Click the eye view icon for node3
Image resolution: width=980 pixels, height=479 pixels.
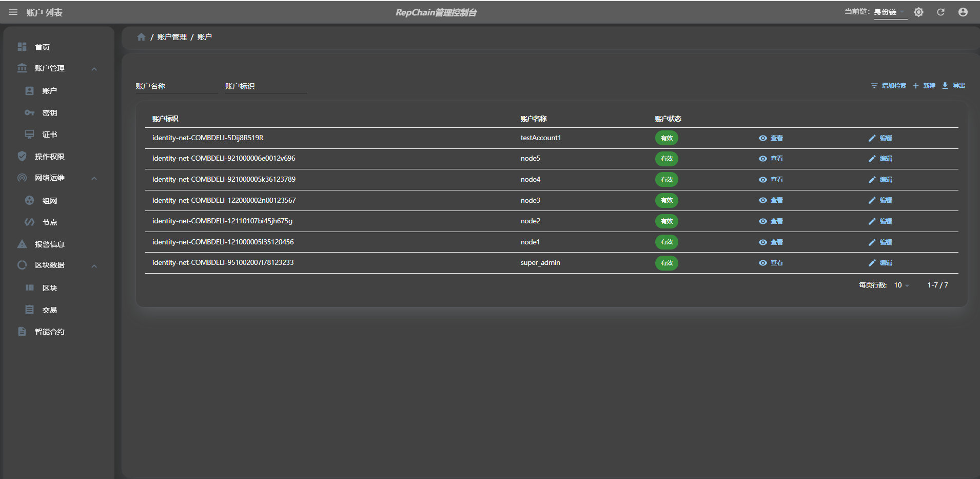pos(763,200)
